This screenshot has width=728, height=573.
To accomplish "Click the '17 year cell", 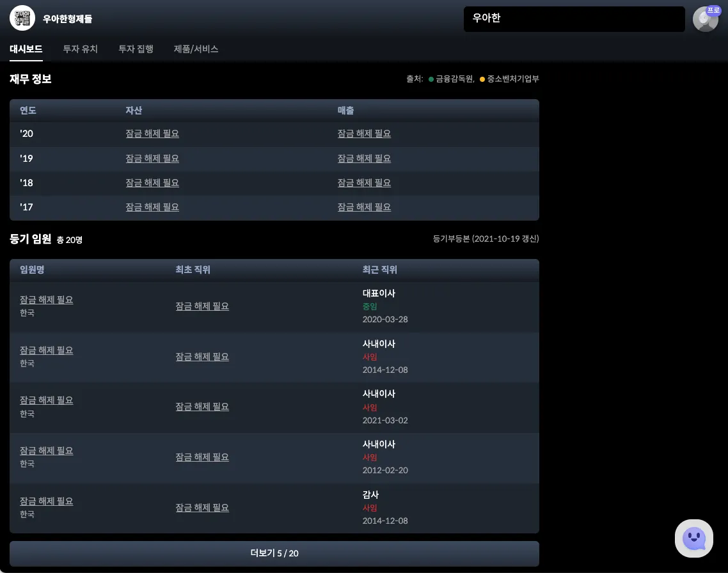I will click(x=26, y=207).
